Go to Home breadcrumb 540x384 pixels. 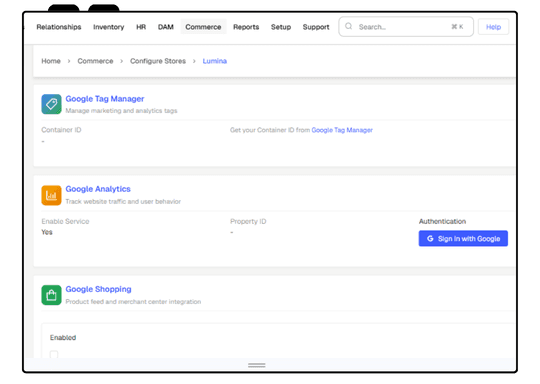point(51,61)
